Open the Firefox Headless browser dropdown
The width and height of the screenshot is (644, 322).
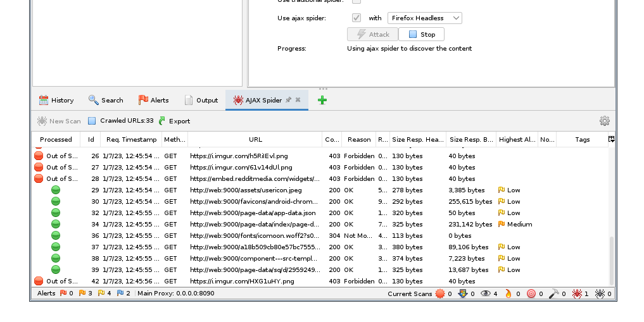point(424,18)
